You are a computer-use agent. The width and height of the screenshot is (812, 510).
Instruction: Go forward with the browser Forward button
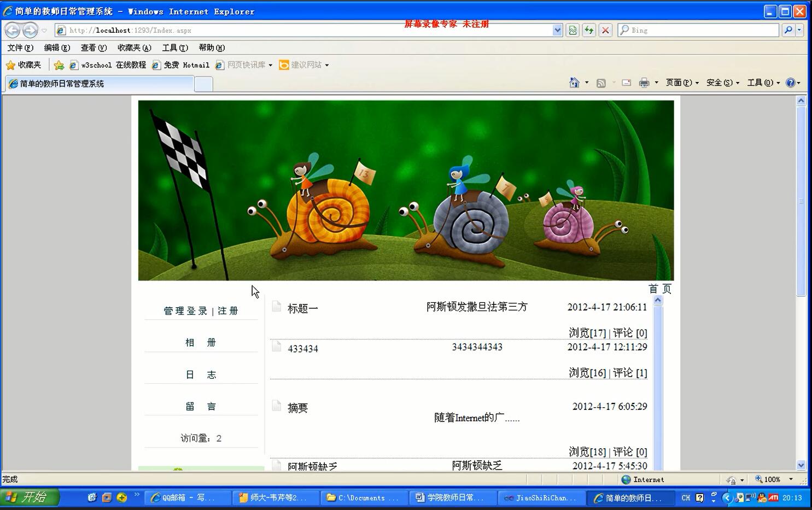(30, 30)
